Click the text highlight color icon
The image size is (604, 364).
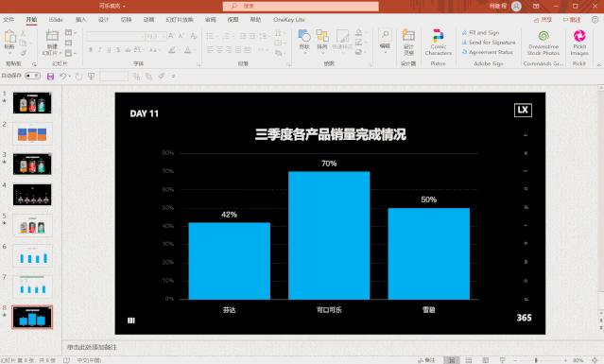[172, 50]
